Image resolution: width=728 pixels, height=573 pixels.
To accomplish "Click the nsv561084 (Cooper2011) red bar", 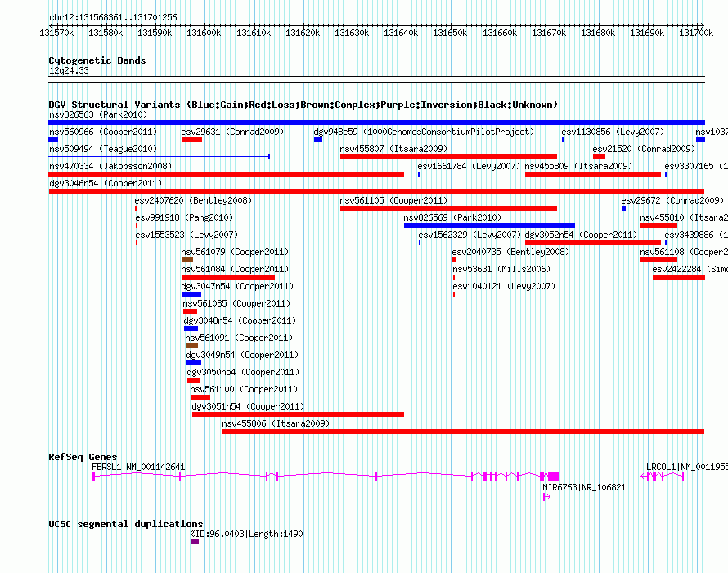I will pyautogui.click(x=228, y=277).
